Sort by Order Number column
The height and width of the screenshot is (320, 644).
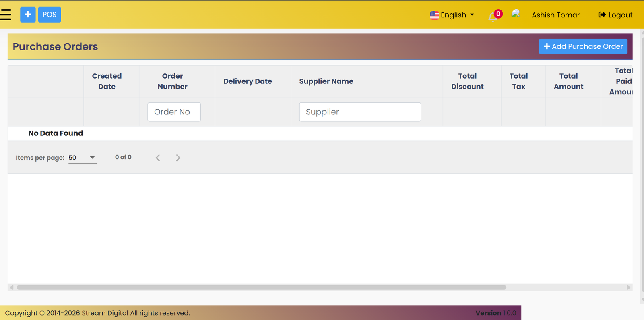pos(173,81)
